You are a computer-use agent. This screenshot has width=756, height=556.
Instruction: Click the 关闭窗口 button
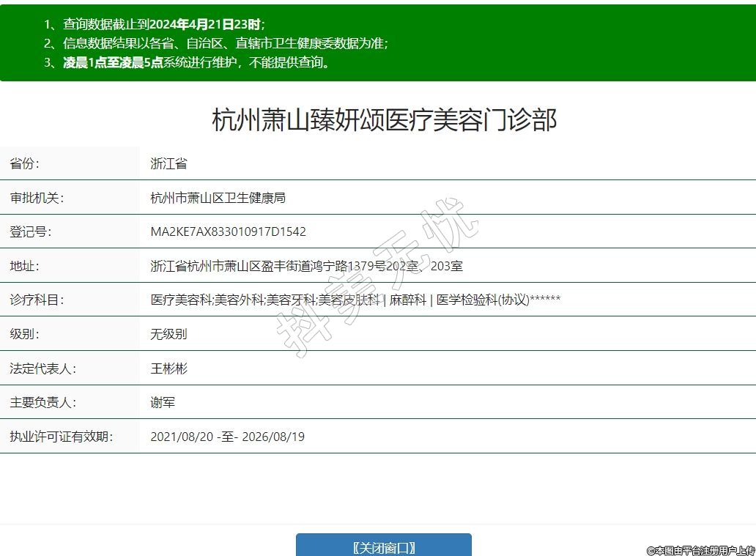[383, 546]
